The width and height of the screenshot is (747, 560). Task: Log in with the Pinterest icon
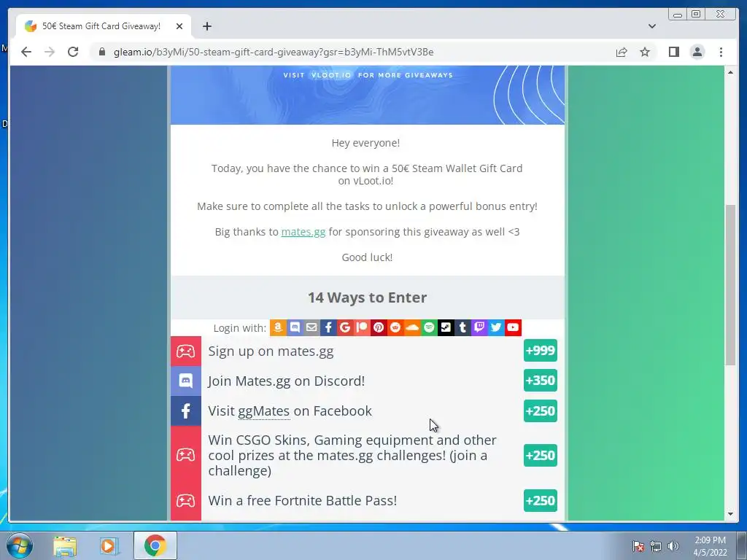[379, 327]
